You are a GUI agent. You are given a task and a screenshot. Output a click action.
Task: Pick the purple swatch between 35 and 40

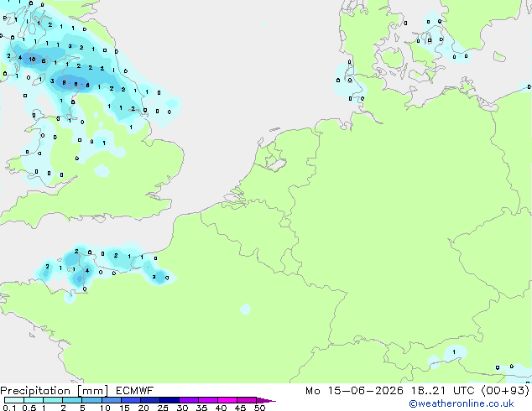(207, 400)
